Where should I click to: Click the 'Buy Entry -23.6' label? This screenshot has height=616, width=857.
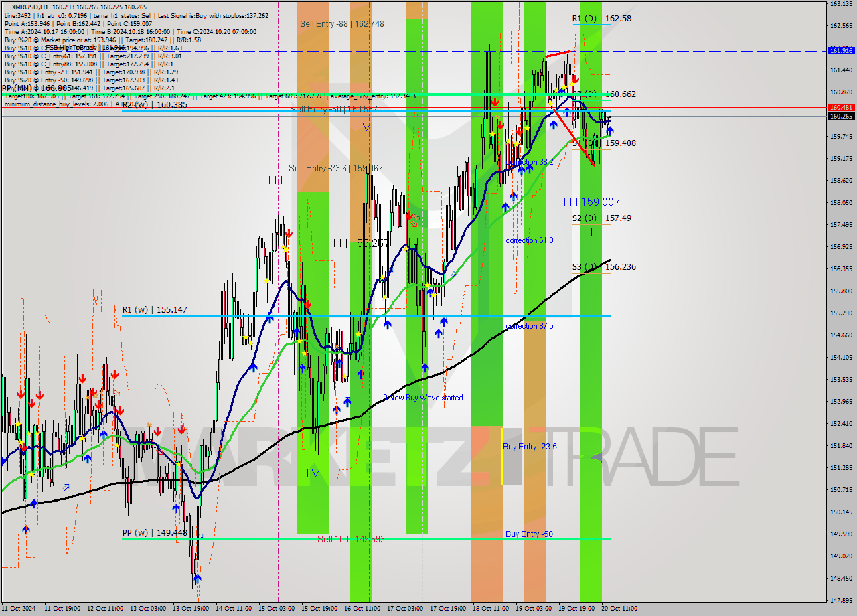click(530, 447)
